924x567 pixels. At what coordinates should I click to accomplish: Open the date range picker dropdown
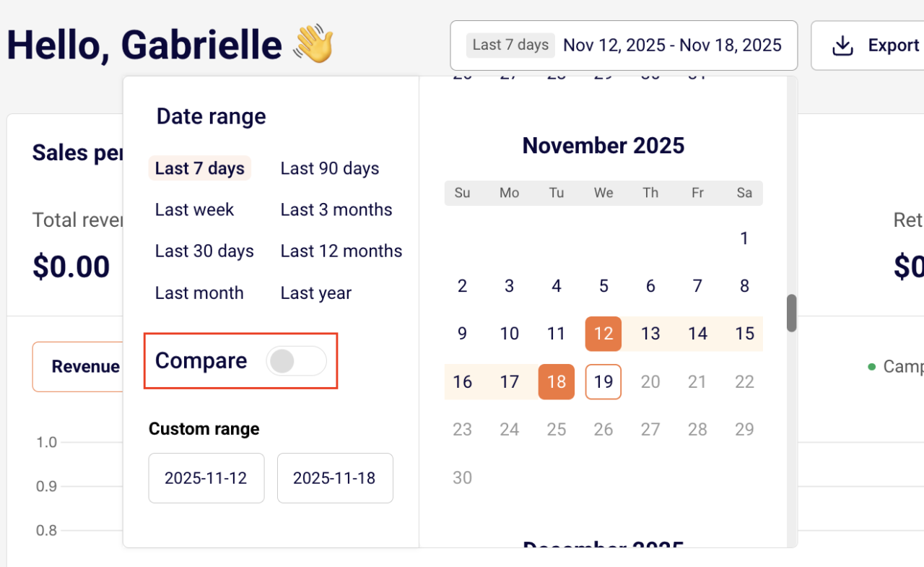tap(624, 46)
